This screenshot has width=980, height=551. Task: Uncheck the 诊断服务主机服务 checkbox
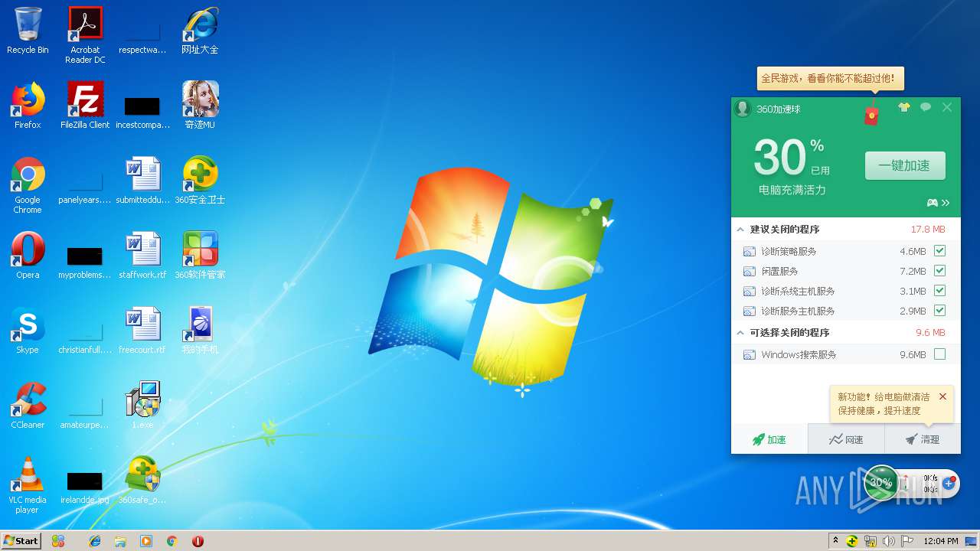[939, 311]
